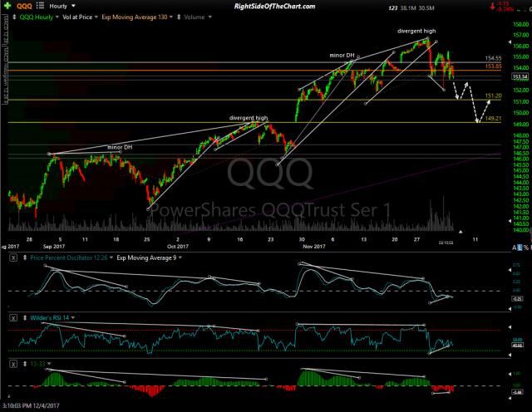Close the 13-33 indicator pane
Viewport: 532px width, 412px height.
pyautogui.click(x=13, y=364)
